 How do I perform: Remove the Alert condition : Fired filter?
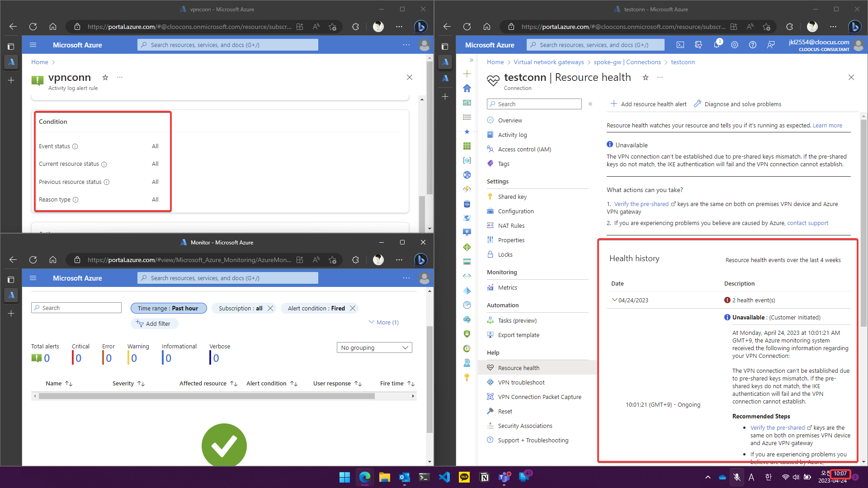[353, 308]
